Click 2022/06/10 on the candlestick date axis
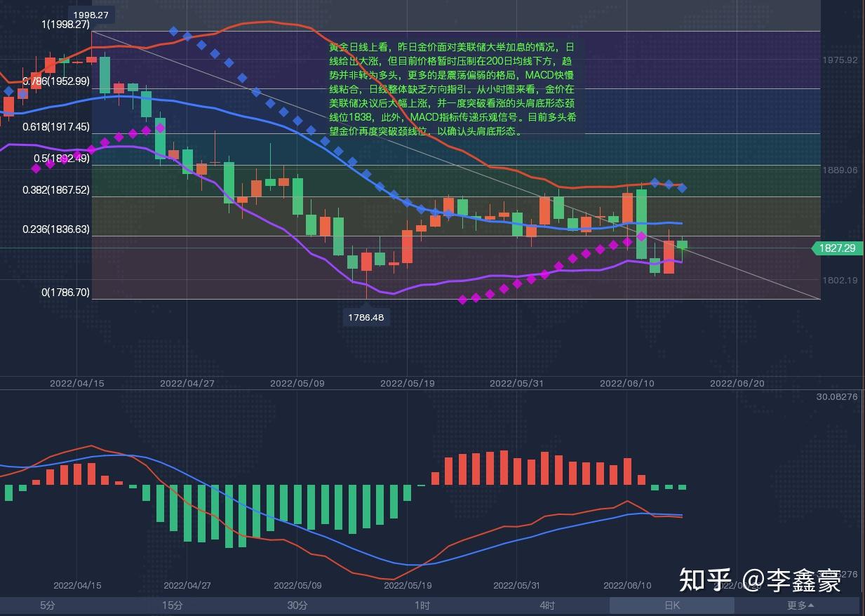The height and width of the screenshot is (616, 865). tap(627, 384)
